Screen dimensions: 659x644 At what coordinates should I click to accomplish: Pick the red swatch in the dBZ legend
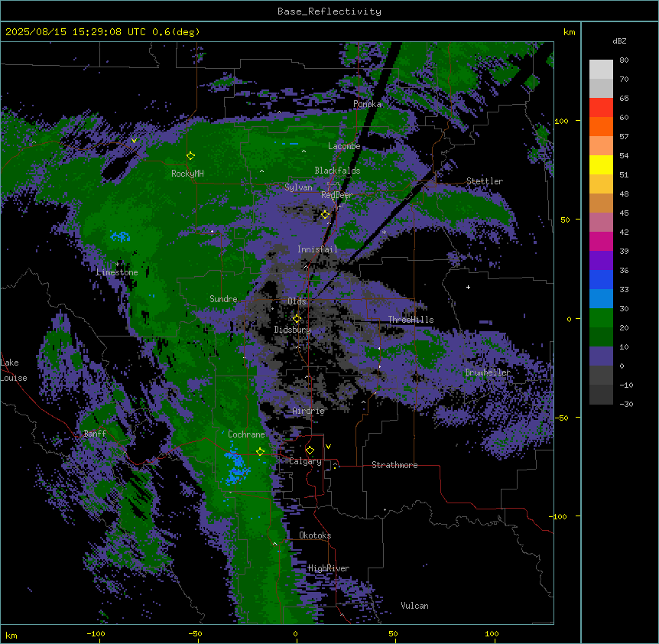click(601, 108)
